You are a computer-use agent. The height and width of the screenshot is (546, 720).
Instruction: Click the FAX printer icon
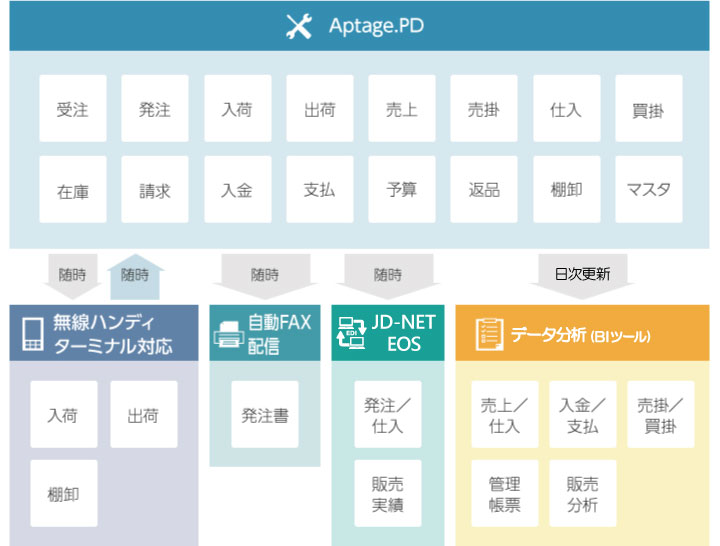tap(229, 335)
